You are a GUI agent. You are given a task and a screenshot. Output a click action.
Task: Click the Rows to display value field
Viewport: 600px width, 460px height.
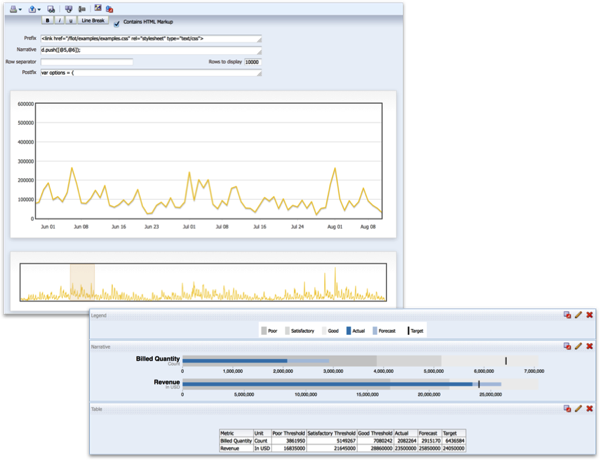(x=252, y=62)
